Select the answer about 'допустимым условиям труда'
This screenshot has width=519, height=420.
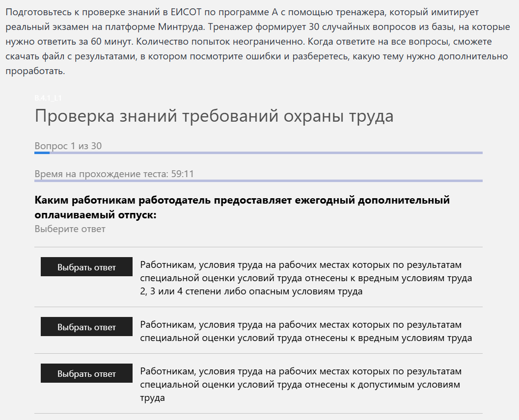86,373
